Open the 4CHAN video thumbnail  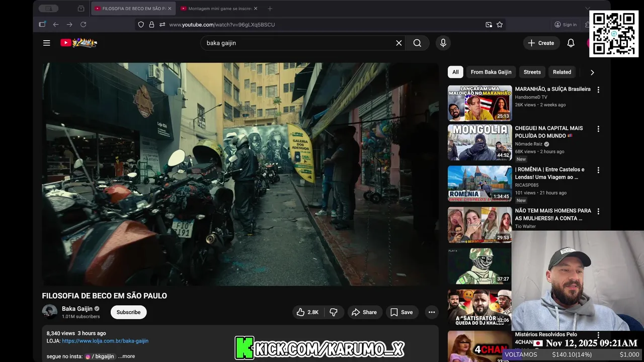point(480,346)
